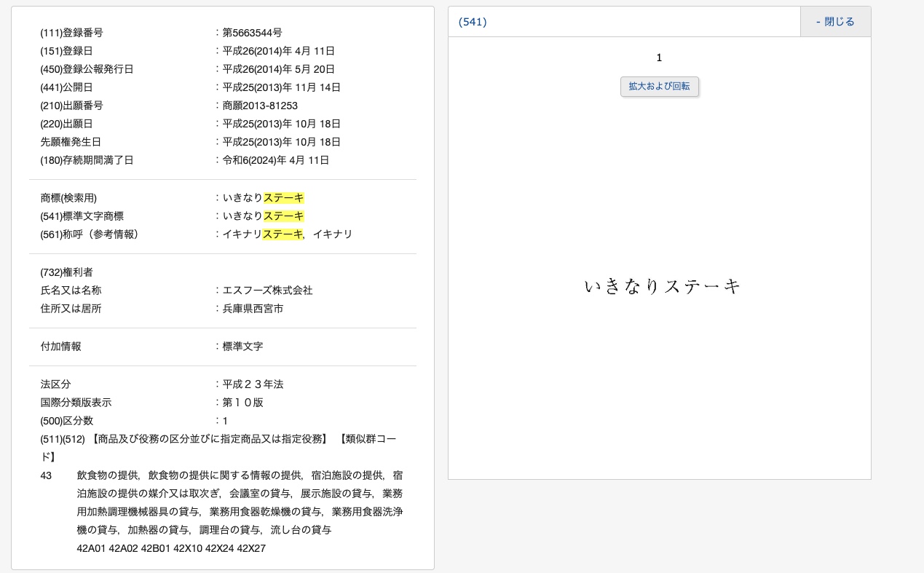
Task: Click the (541) panel header label
Action: point(473,22)
